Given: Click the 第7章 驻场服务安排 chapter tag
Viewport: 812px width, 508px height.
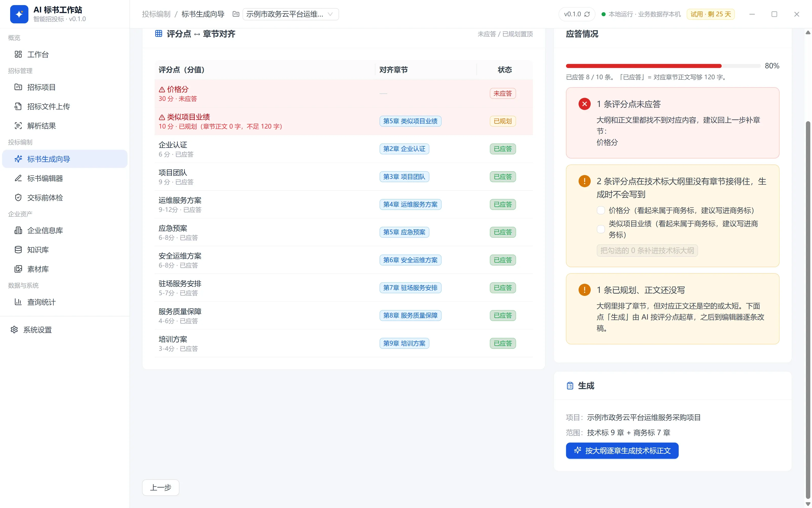Looking at the screenshot, I should coord(410,288).
